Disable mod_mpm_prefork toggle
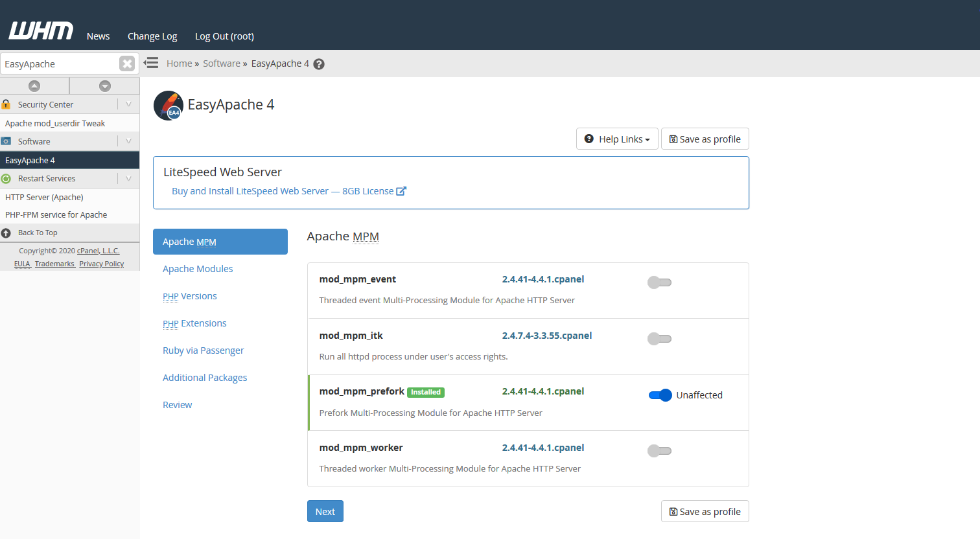This screenshot has width=980, height=539. pos(660,395)
